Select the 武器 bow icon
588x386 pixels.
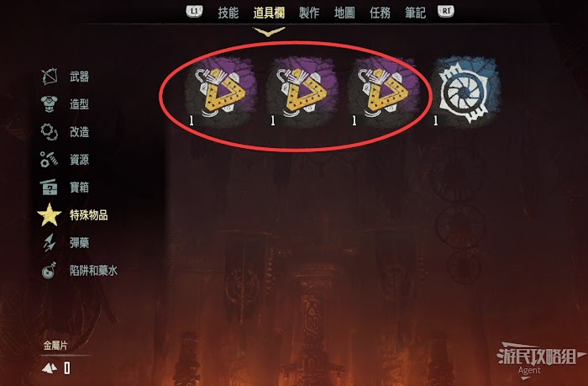(x=50, y=77)
